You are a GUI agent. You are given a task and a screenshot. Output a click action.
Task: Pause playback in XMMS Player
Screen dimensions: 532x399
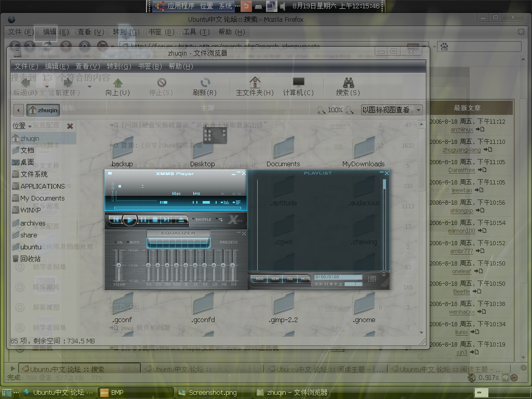143,220
